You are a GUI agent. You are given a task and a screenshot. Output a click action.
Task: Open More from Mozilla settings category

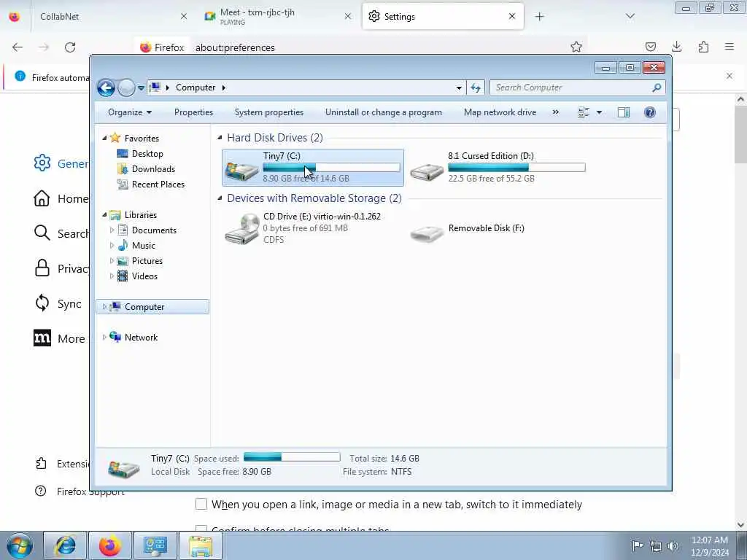pyautogui.click(x=60, y=338)
